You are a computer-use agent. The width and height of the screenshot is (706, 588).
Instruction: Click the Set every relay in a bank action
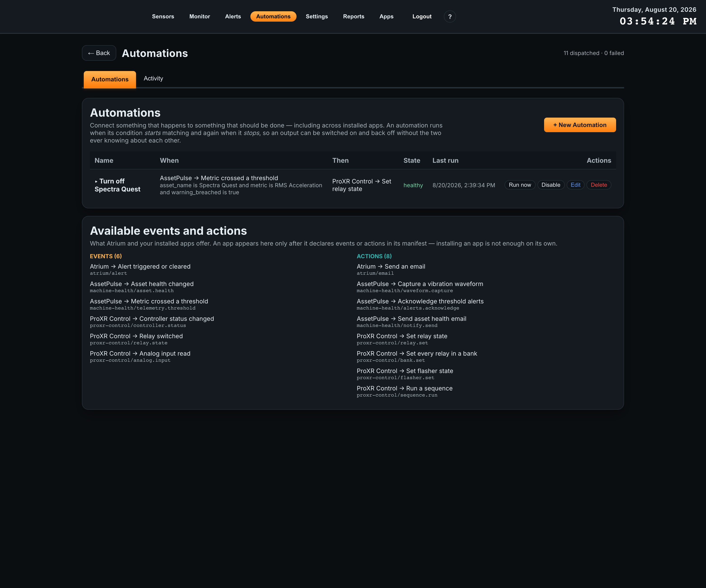coord(417,354)
